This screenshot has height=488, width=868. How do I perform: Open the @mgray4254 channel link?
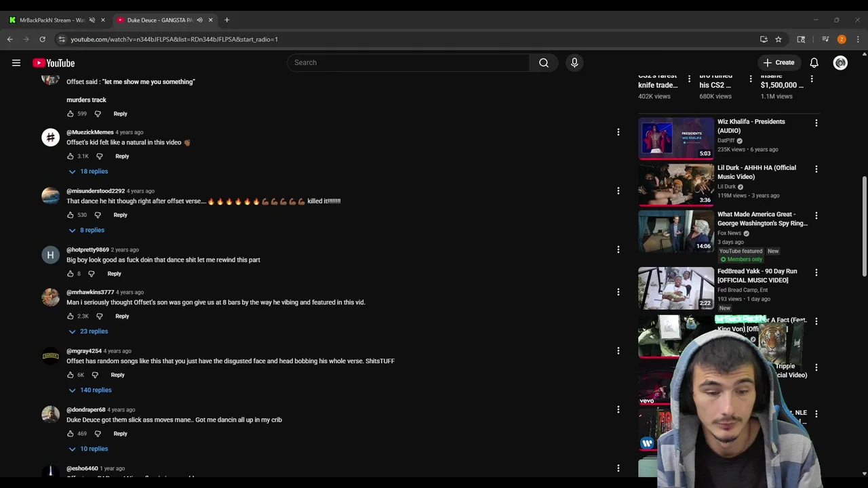[84, 351]
